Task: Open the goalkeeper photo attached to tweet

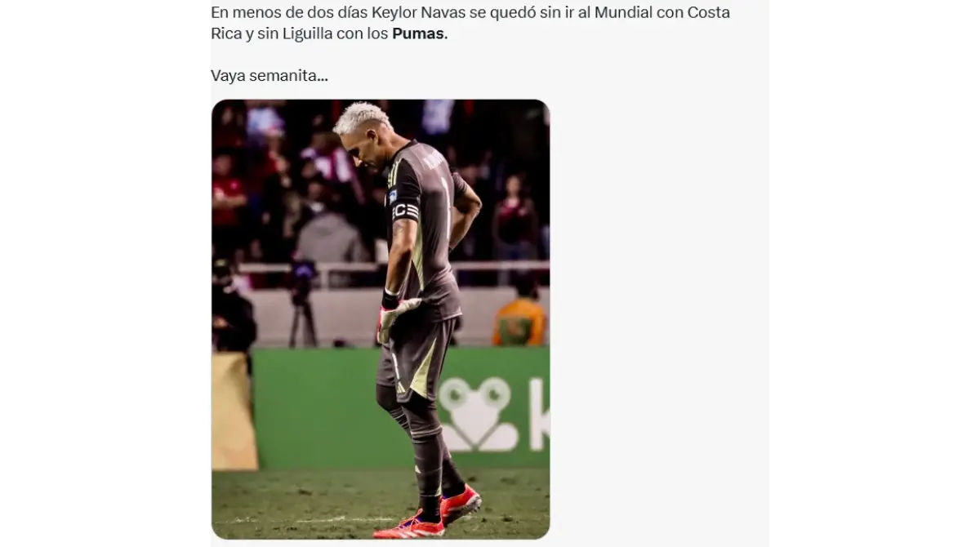Action: tap(381, 319)
